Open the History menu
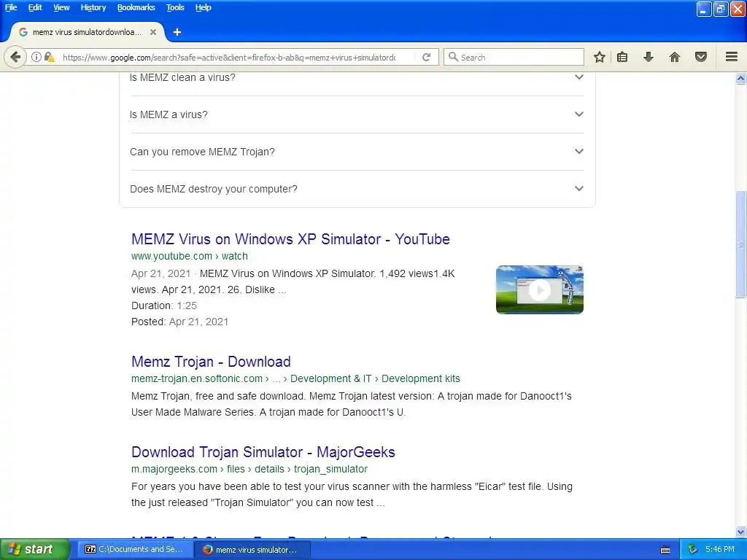 [93, 7]
